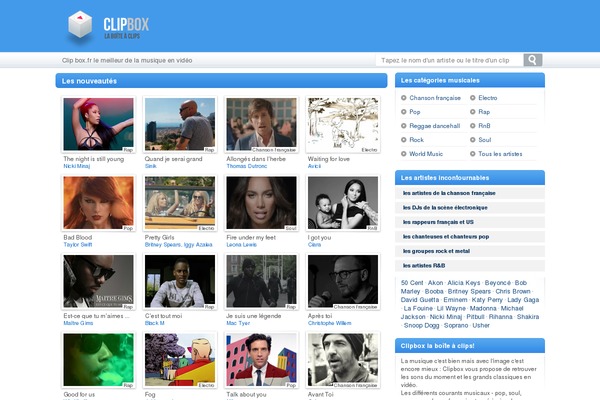Open the Rap category
The image size is (600, 400).
[484, 112]
